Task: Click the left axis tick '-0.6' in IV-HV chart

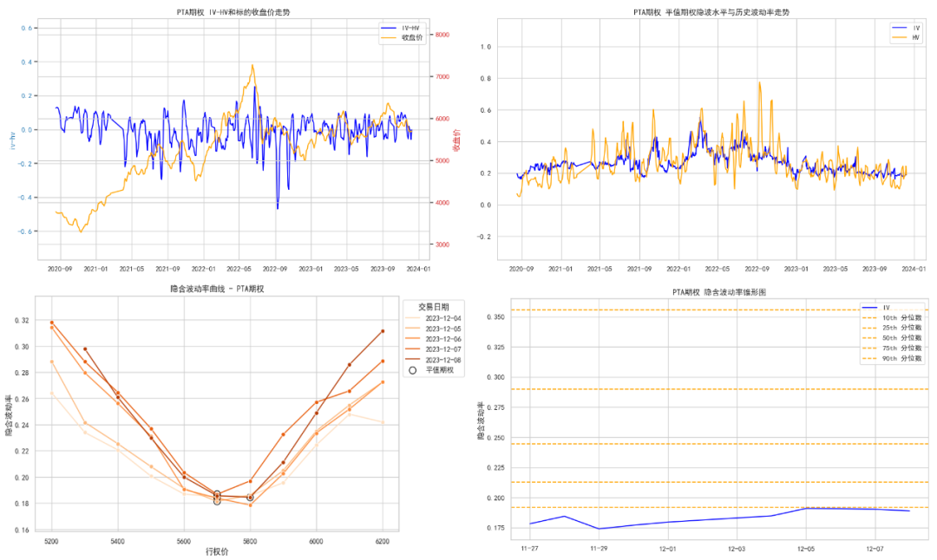Action: (x=26, y=231)
